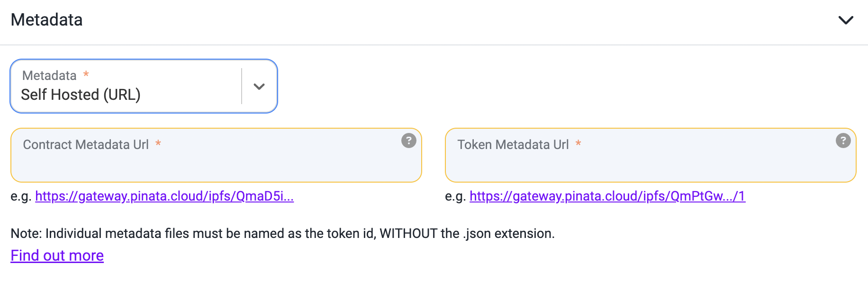This screenshot has height=281, width=868.
Task: Click the Metadata section heading title
Action: pos(47,20)
